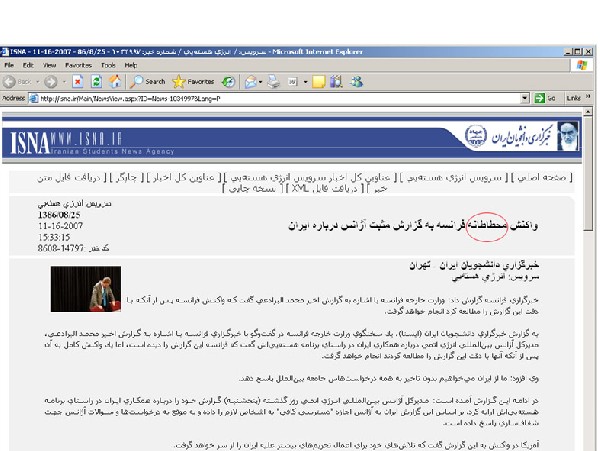Open the File menu

point(9,65)
